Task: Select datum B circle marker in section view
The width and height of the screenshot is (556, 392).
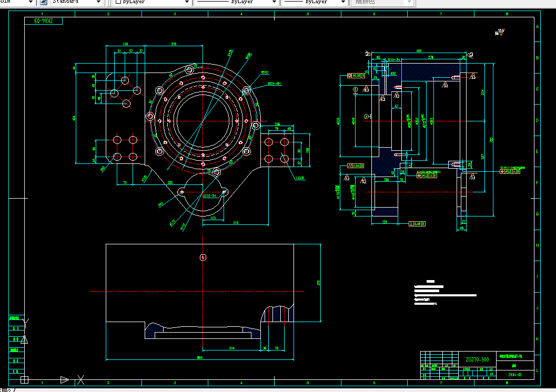Action: (355, 89)
